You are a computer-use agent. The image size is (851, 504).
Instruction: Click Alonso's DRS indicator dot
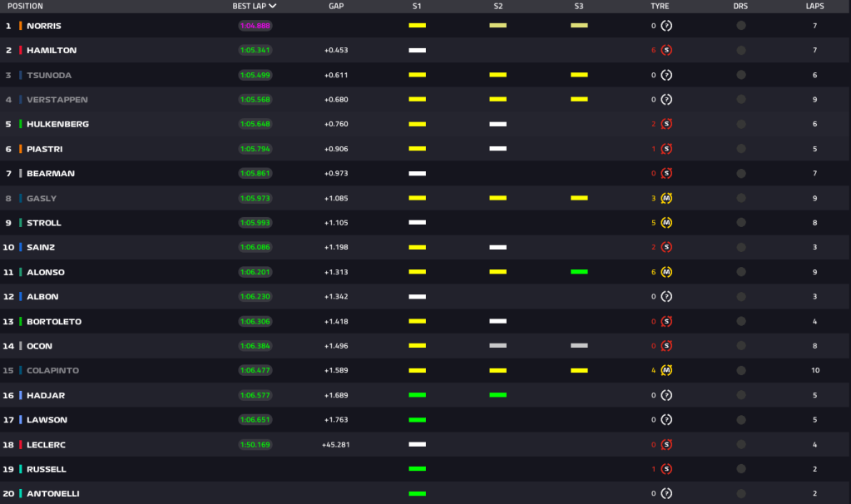pyautogui.click(x=741, y=272)
